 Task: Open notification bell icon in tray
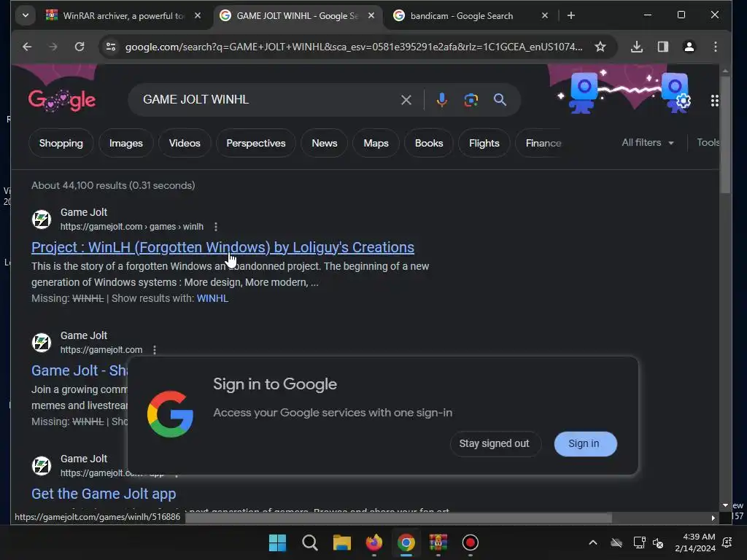tap(727, 542)
